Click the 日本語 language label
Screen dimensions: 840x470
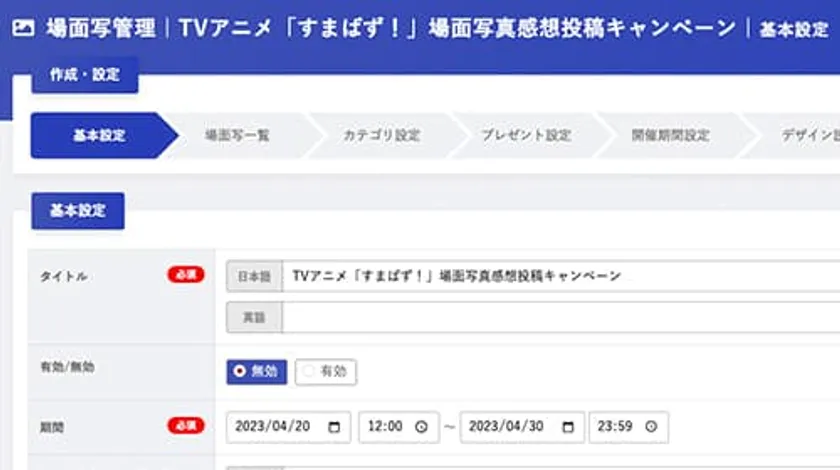coord(254,277)
